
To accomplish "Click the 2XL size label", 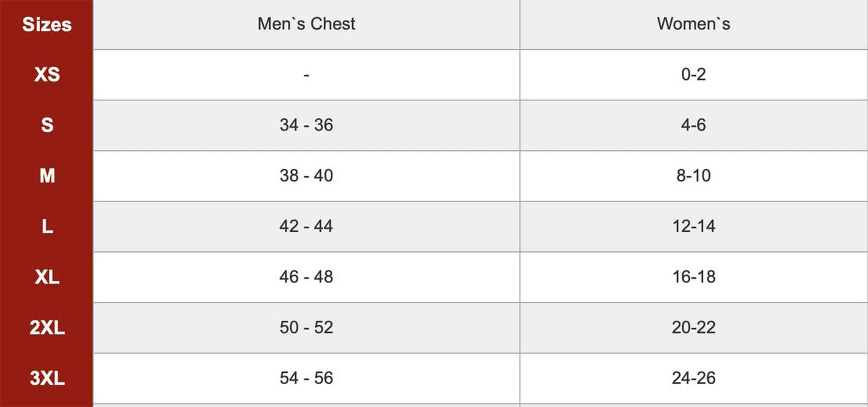I will [x=47, y=327].
